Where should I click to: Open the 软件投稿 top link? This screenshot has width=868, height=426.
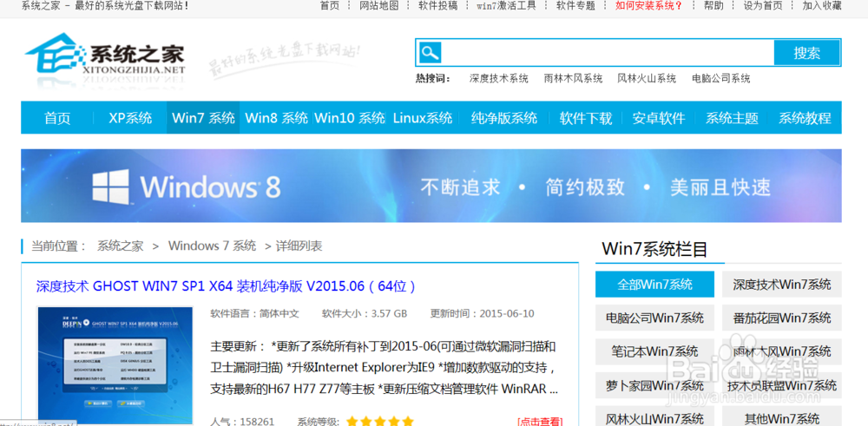click(x=437, y=5)
